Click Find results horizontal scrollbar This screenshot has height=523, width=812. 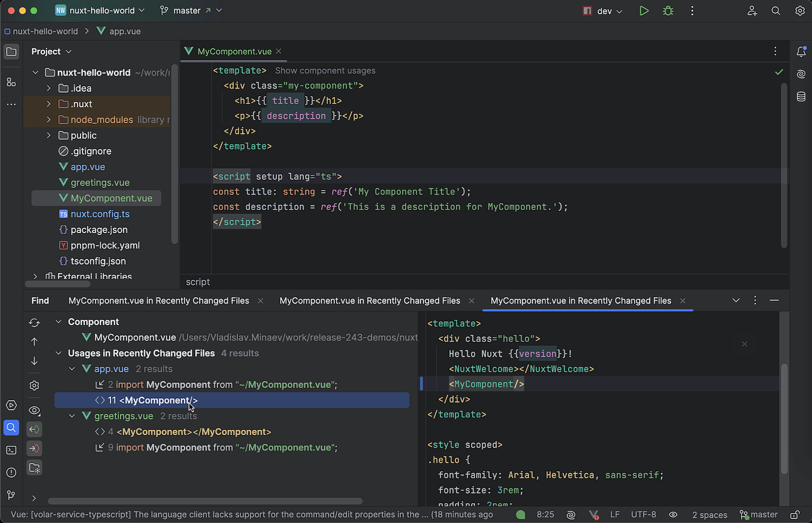tap(205, 501)
